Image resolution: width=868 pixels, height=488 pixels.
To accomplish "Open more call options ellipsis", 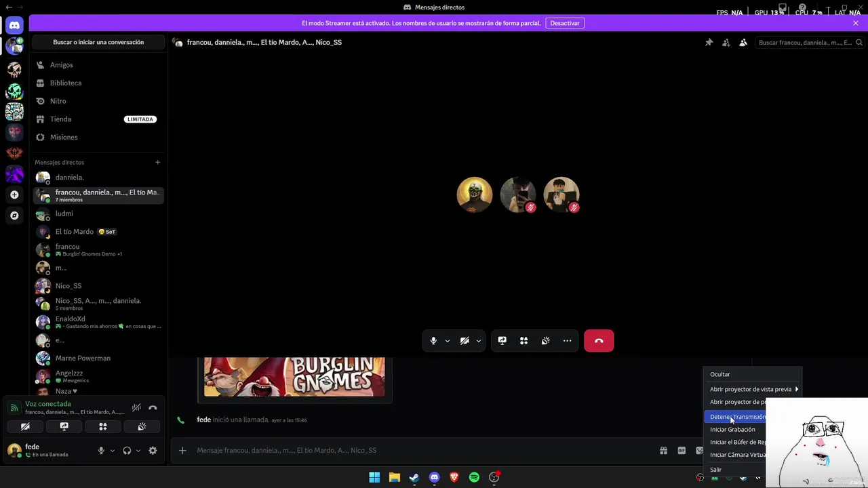I will coord(567,341).
